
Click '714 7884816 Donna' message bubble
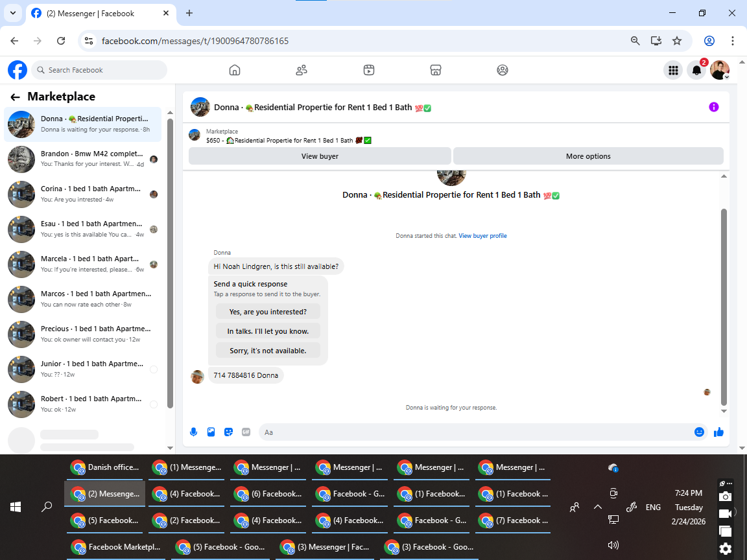246,375
